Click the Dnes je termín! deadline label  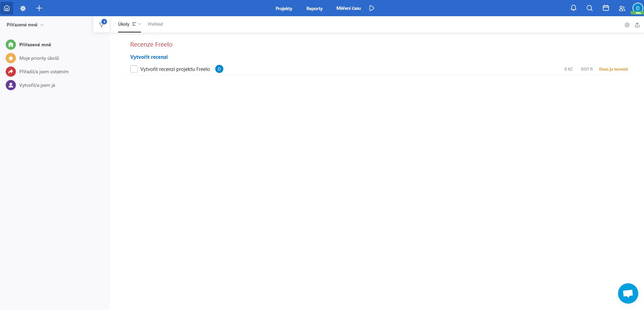coord(613,69)
